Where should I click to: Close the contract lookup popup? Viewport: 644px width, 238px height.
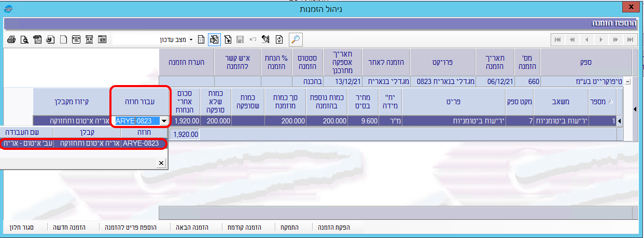[161, 163]
